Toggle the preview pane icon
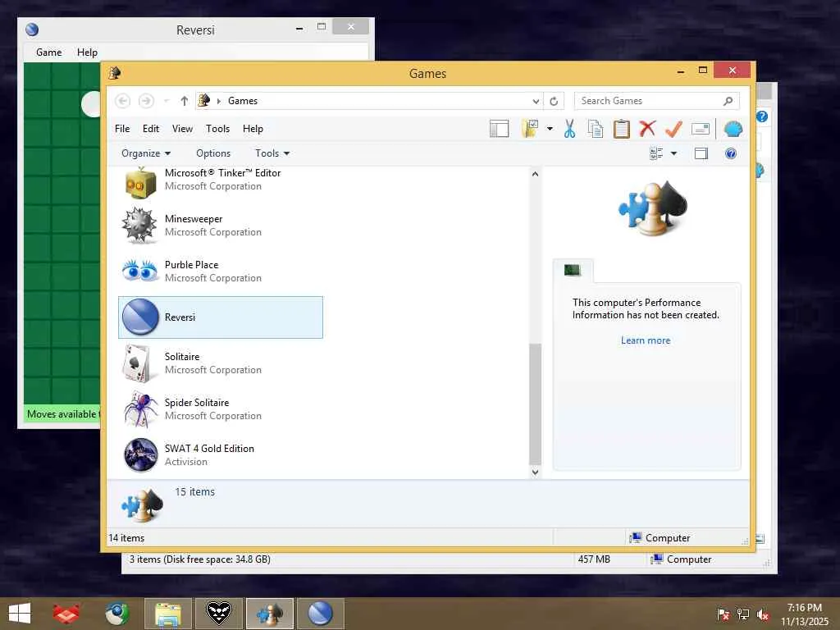Screen dimensions: 840x630 tap(701, 153)
